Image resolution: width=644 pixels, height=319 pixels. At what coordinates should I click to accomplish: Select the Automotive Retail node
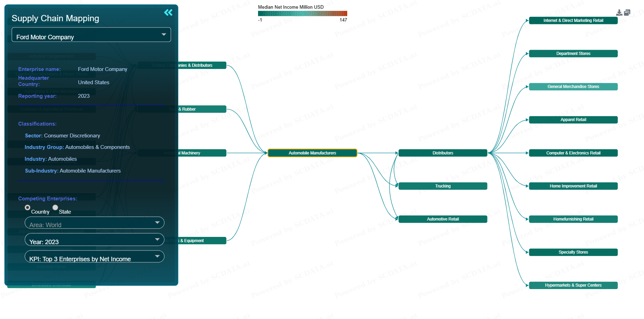(443, 219)
